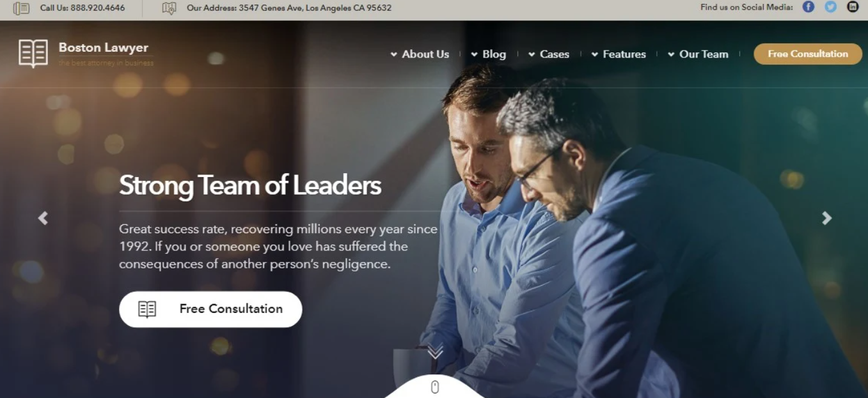Click the gold Free Consultation header button
868x398 pixels.
(x=808, y=54)
